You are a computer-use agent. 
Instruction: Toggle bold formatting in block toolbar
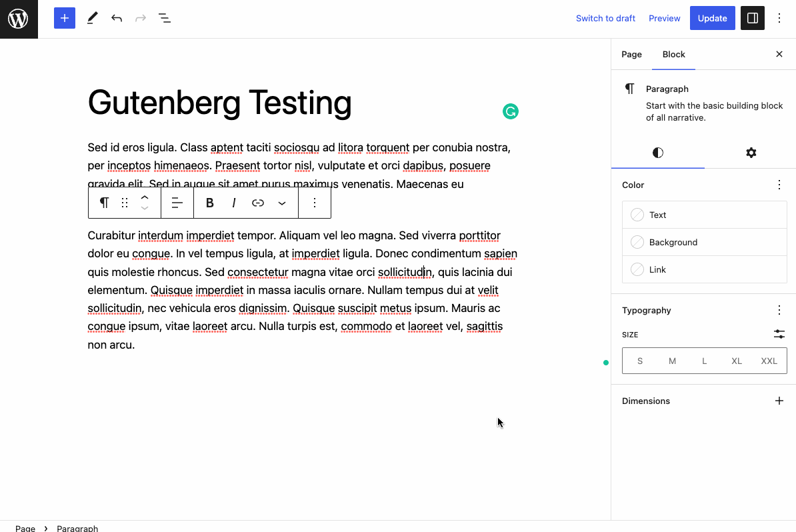[209, 203]
